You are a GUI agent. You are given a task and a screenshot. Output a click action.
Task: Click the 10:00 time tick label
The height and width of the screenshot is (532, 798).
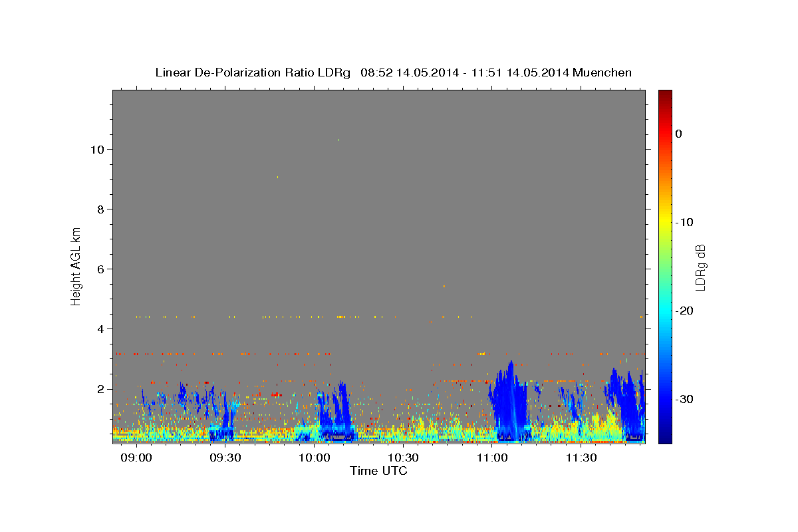[314, 458]
